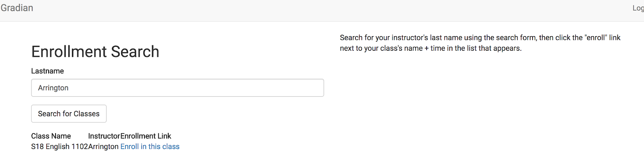Select the S18 English 1102 class entry

tap(60, 147)
